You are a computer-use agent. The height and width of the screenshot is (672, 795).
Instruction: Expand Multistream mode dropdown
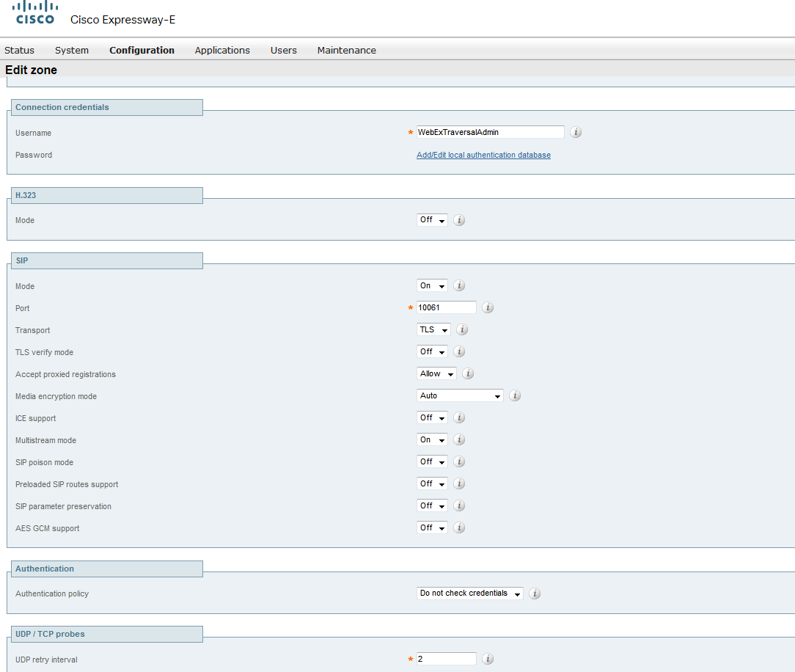[432, 439]
